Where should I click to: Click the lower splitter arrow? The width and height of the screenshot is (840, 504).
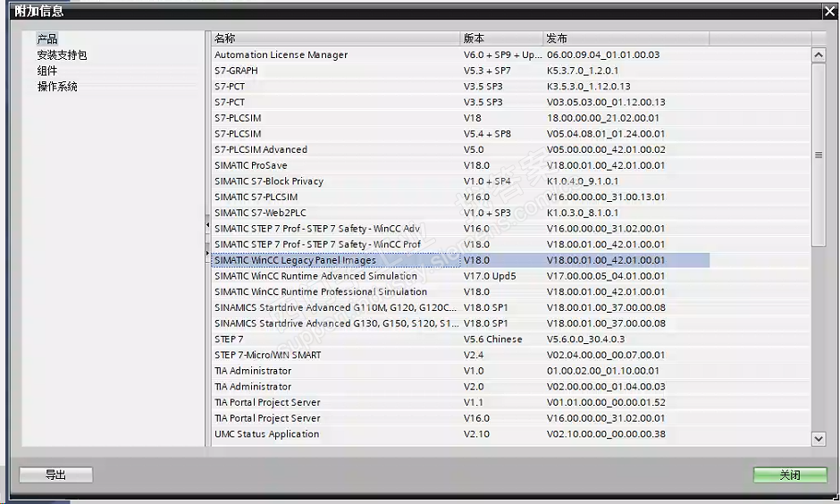[x=207, y=253]
